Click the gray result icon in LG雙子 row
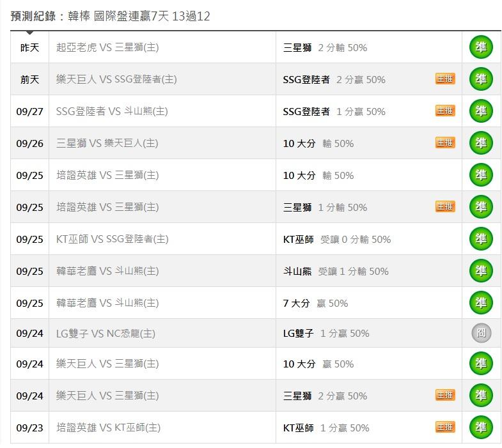502x448 pixels. point(481,333)
